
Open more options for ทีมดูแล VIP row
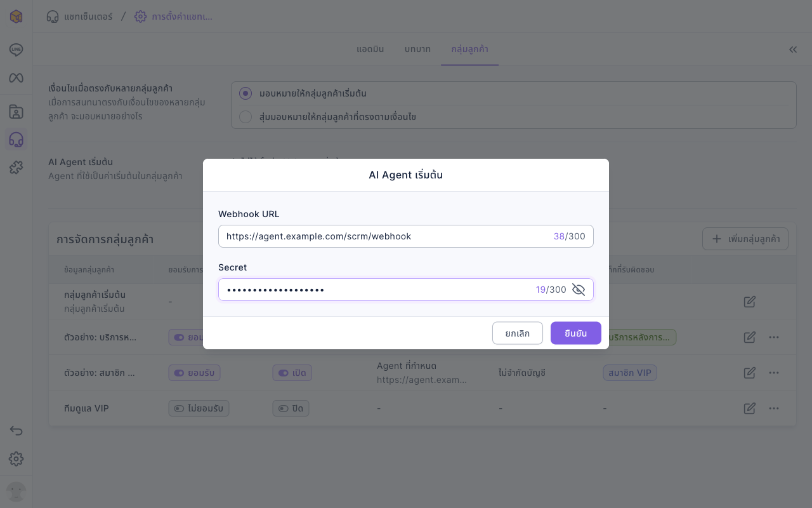(x=774, y=408)
